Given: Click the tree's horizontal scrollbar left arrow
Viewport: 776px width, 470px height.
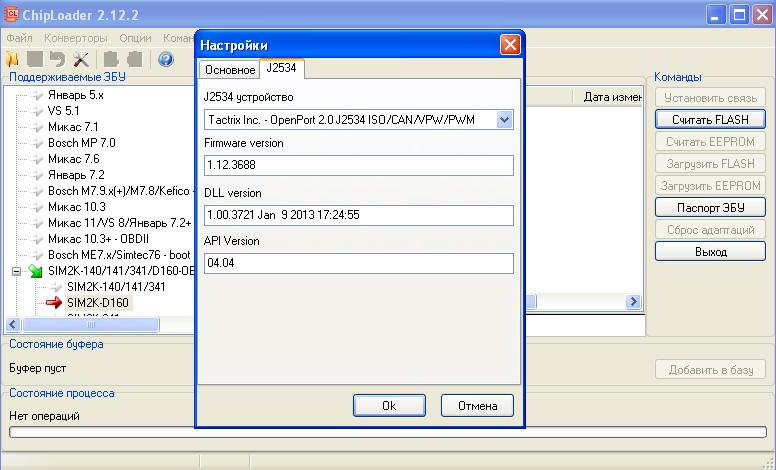Looking at the screenshot, I should click(x=13, y=325).
